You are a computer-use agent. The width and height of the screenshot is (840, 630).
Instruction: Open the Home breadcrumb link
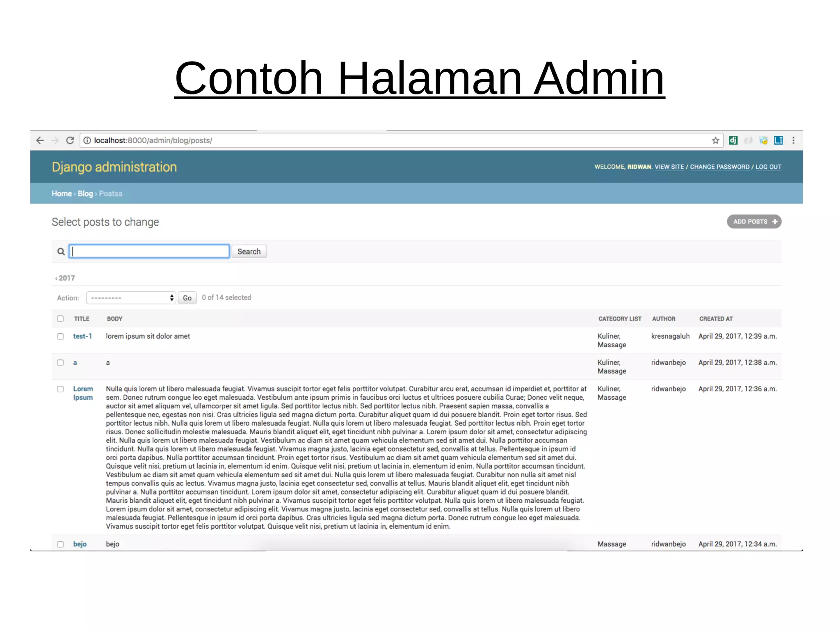(x=62, y=193)
